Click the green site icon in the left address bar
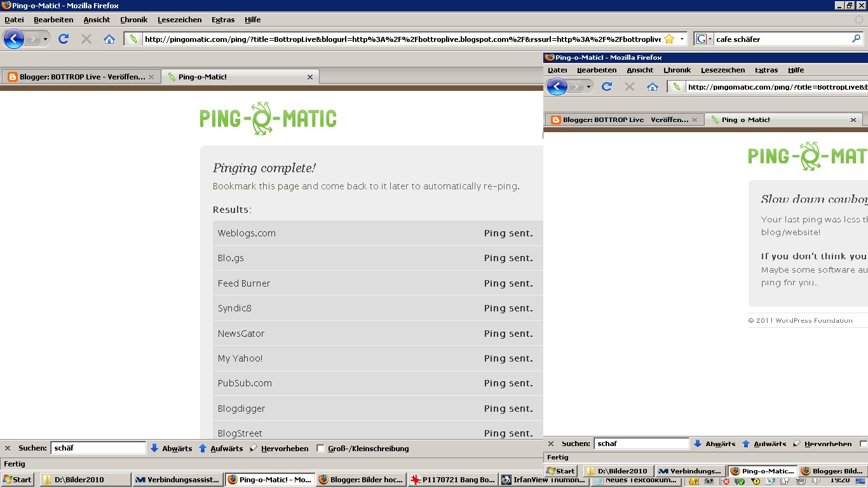 coord(133,39)
